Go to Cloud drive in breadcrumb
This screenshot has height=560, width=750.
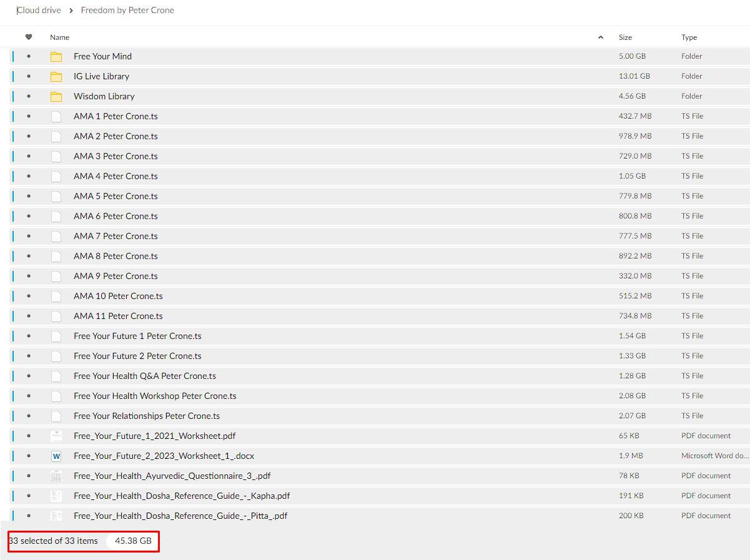(x=39, y=10)
